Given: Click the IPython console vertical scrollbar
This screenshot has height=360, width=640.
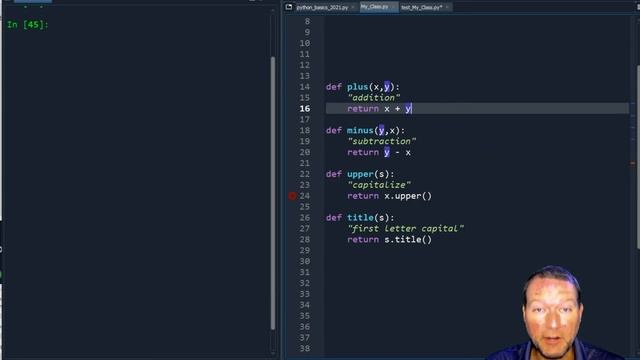Looking at the screenshot, I should (273, 193).
